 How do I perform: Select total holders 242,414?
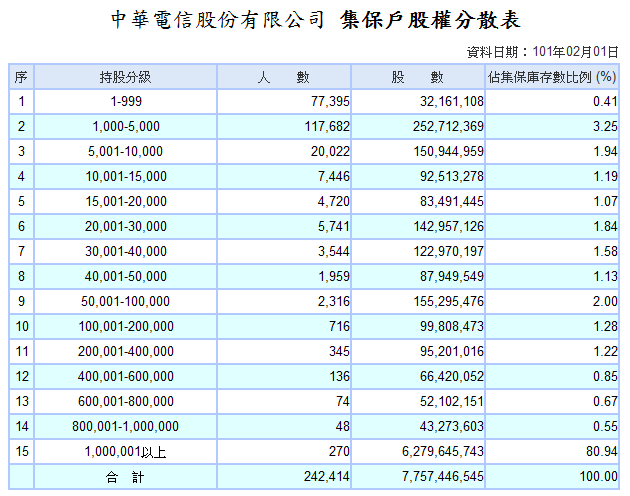pos(327,477)
